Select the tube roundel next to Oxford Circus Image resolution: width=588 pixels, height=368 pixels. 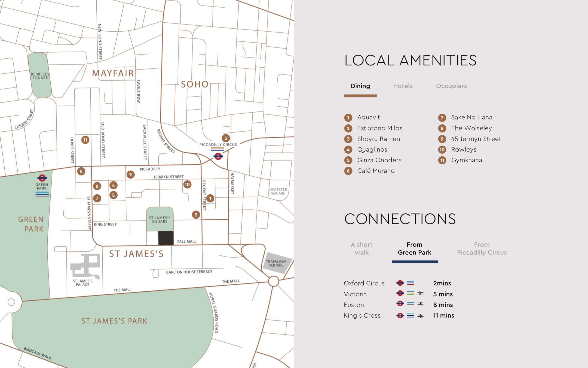pos(400,283)
